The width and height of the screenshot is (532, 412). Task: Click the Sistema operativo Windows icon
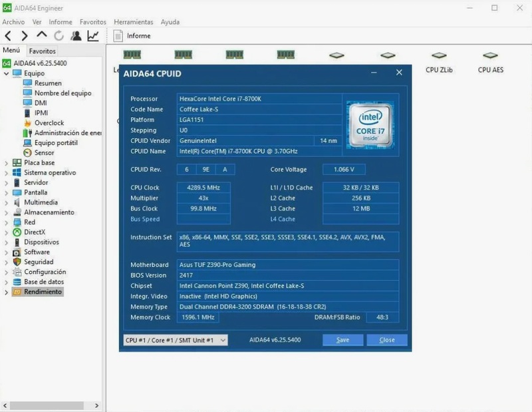pos(17,172)
